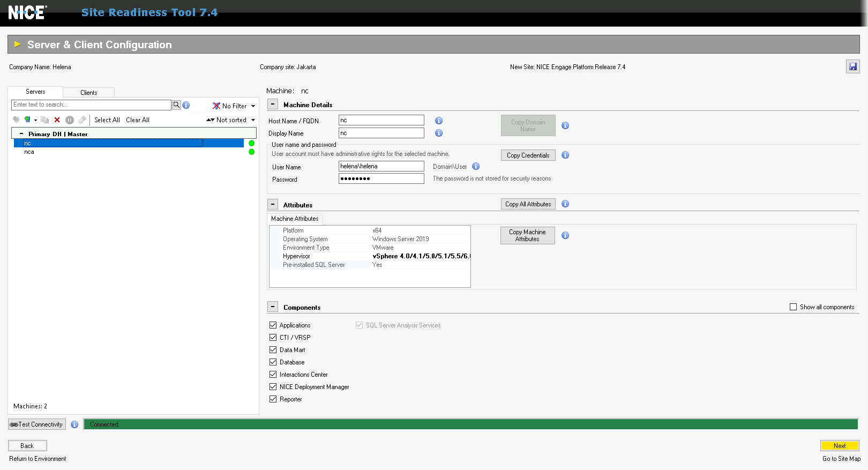Click the save icon at top right
868x470 pixels.
point(852,67)
